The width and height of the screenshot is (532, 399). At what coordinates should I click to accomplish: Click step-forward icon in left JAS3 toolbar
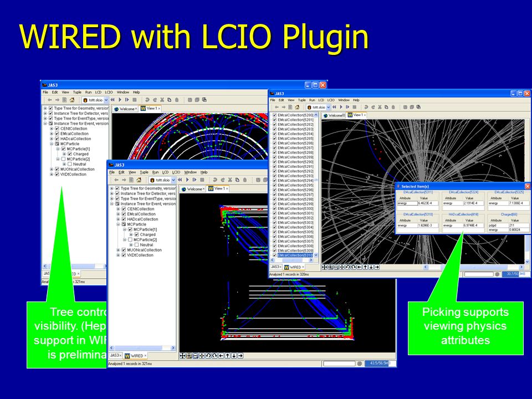[x=127, y=100]
